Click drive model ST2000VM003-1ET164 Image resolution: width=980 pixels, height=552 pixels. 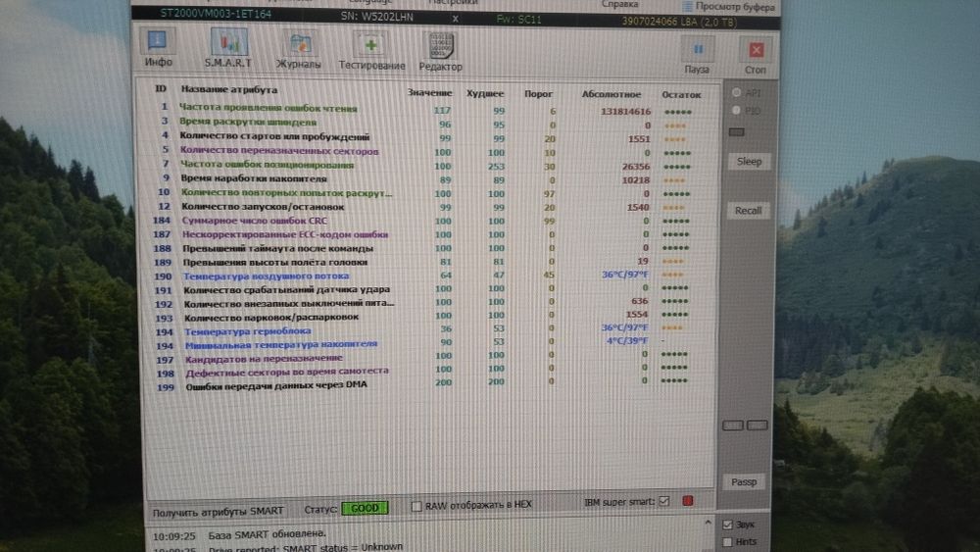tap(216, 13)
